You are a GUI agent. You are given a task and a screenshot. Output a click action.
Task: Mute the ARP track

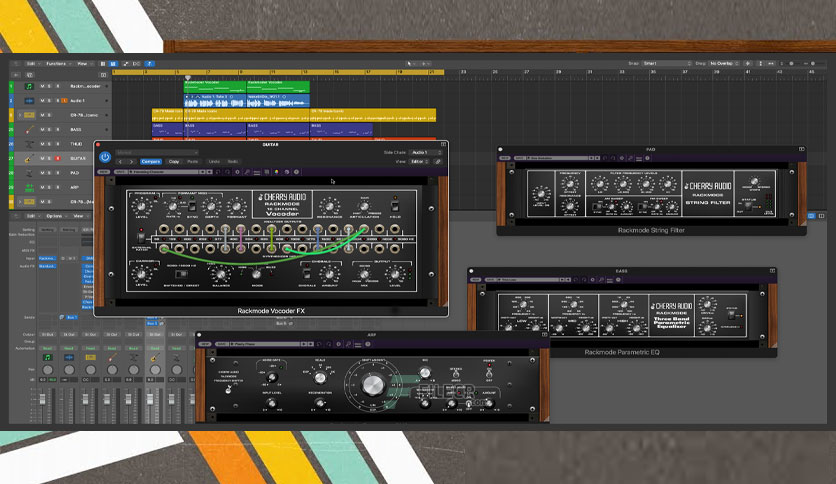(43, 187)
